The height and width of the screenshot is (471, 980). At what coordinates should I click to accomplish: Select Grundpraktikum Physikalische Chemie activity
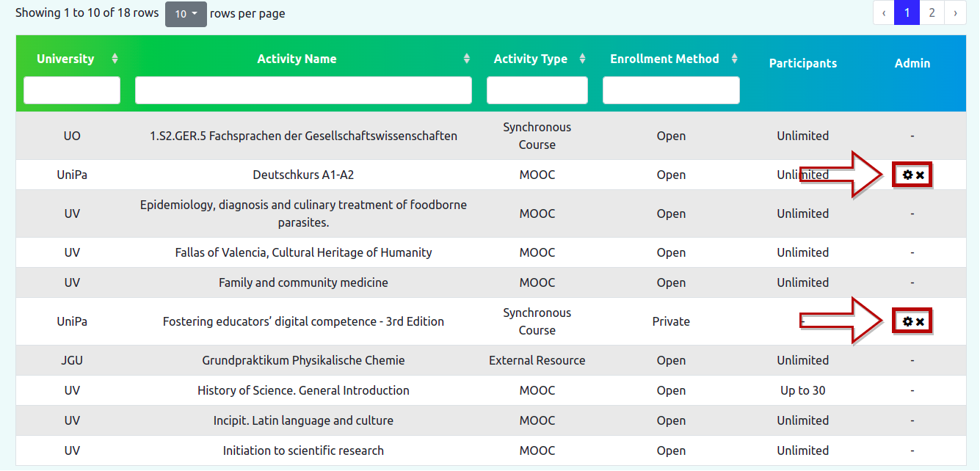point(303,360)
